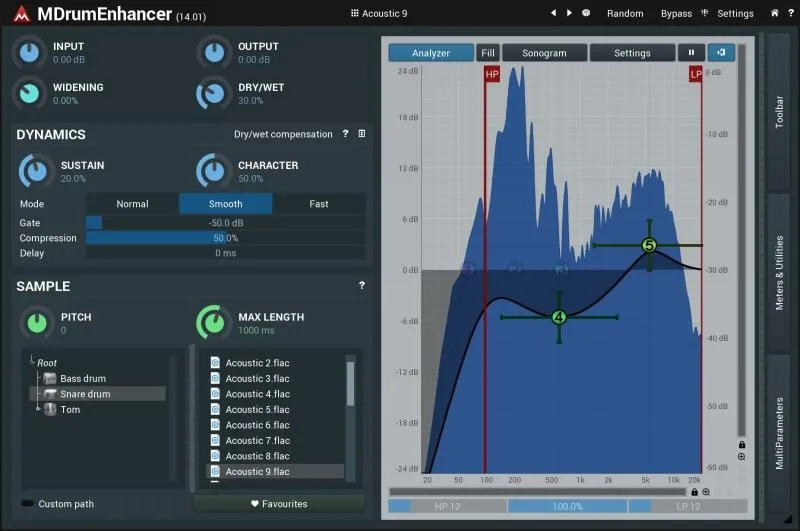The width and height of the screenshot is (800, 531).
Task: Click the home icon in title bar
Action: click(x=774, y=13)
